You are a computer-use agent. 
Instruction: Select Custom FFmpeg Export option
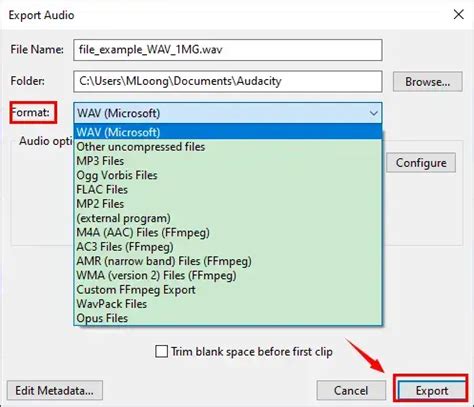click(228, 290)
